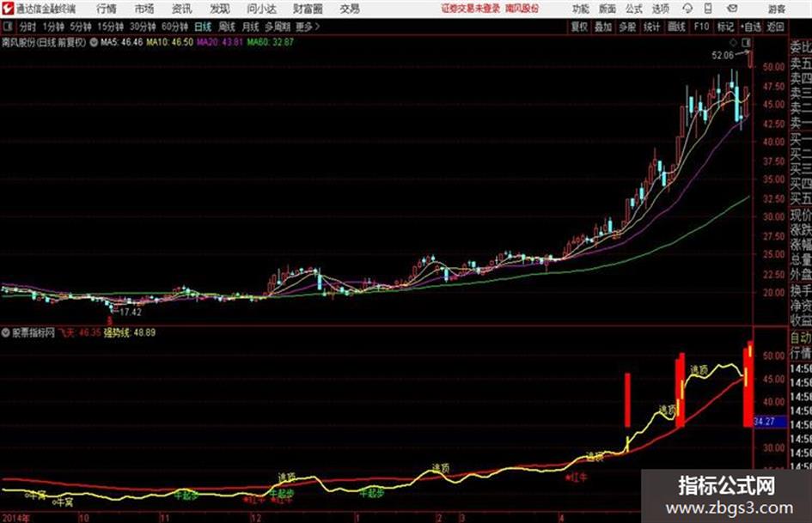Switch to 分时 intraday chart tab
This screenshot has width=812, height=523.
[27, 27]
